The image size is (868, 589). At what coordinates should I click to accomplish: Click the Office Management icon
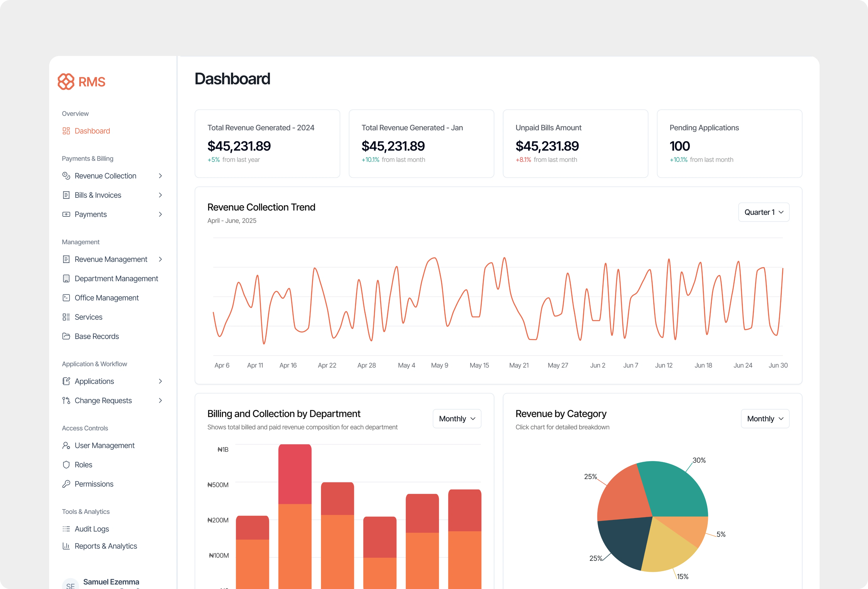(66, 298)
